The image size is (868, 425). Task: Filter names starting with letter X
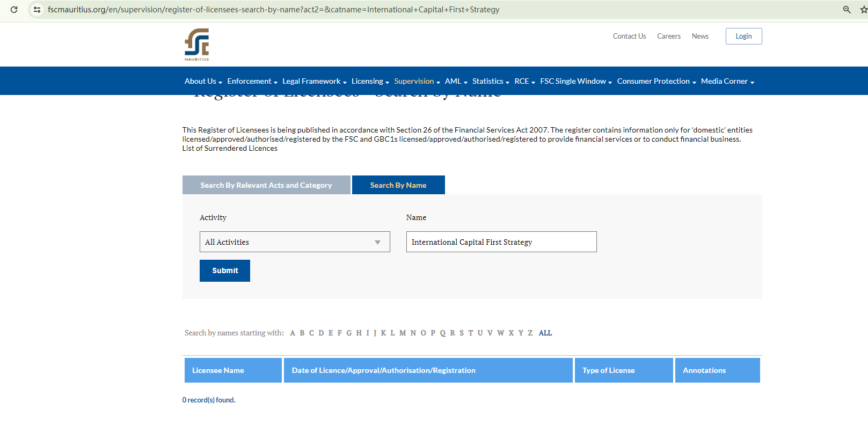(x=511, y=333)
